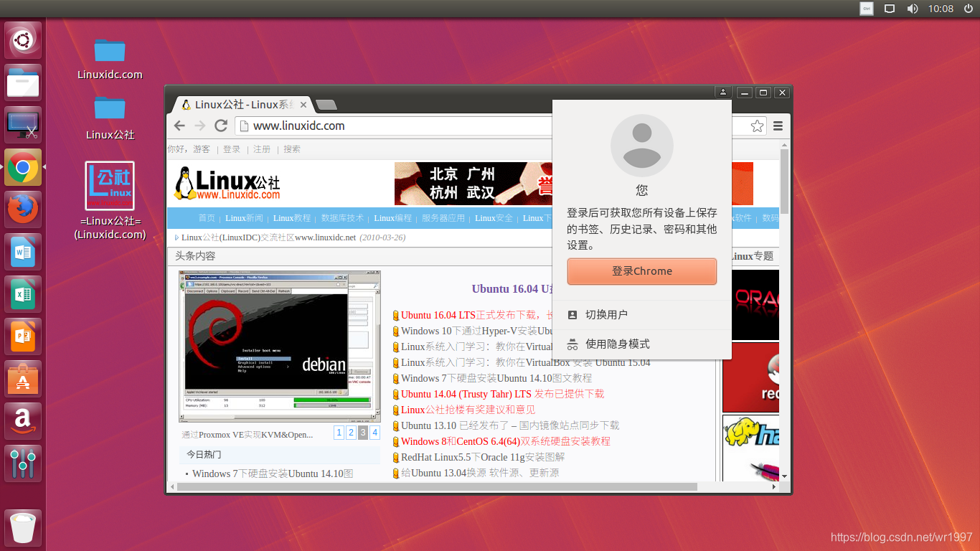Open the keyboard input method indicator

pos(867,9)
